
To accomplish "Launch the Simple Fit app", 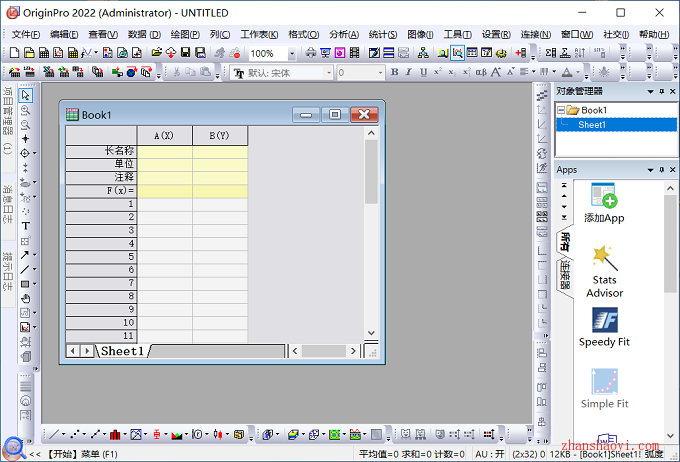I will [x=604, y=389].
